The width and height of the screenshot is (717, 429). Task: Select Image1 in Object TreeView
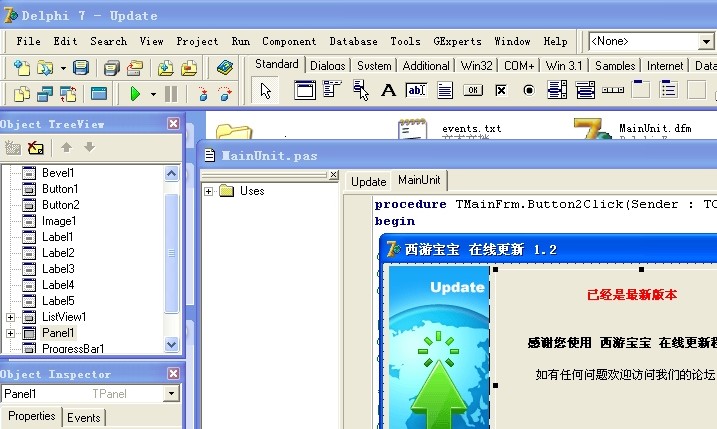(59, 221)
